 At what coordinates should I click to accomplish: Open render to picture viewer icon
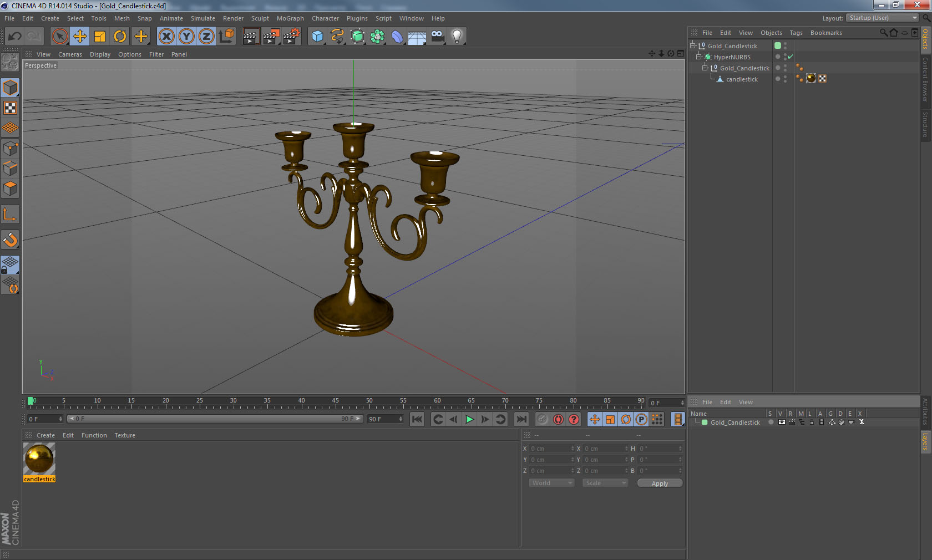(x=271, y=37)
